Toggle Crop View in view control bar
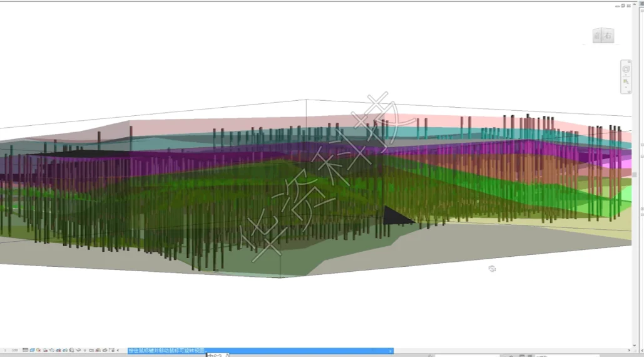Viewport: 644px width, 357px height. pyautogui.click(x=59, y=351)
